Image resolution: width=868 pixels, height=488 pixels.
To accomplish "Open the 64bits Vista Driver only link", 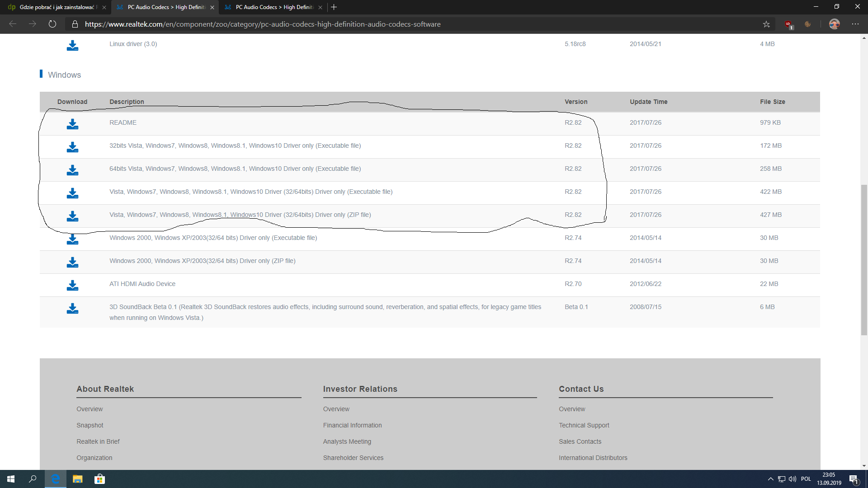I will coord(235,169).
